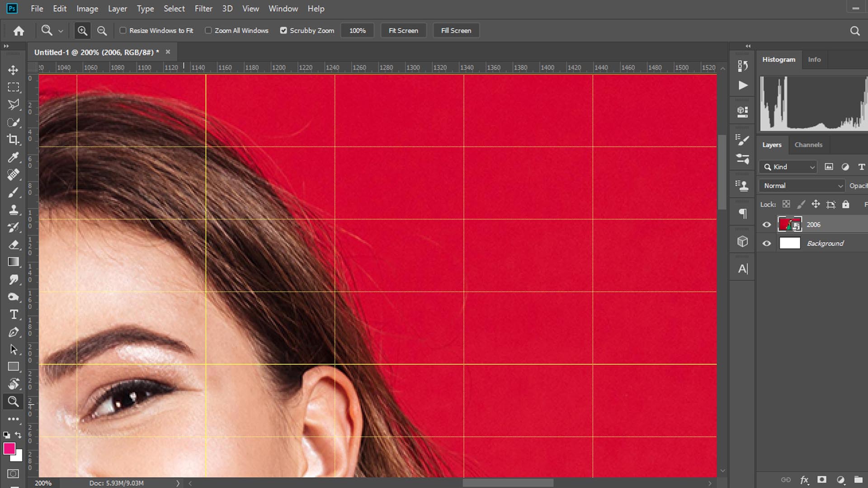
Task: Choose the Pen tool
Action: [x=13, y=332]
